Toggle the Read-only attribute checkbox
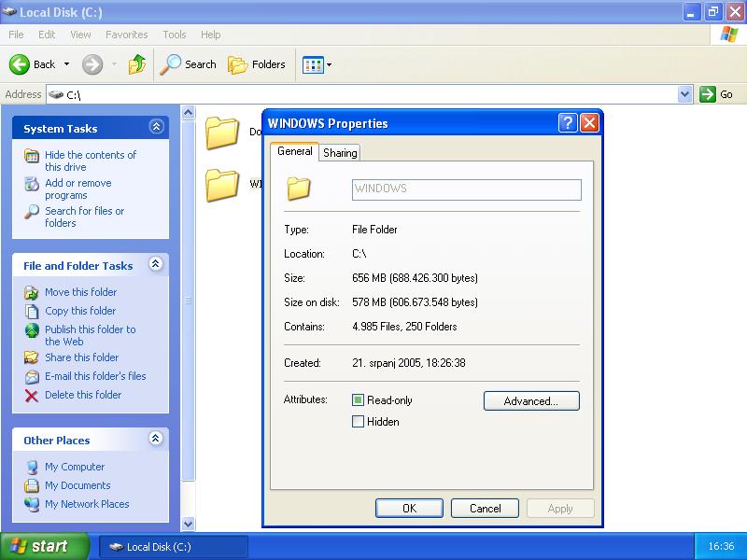The height and width of the screenshot is (560, 747). tap(358, 400)
